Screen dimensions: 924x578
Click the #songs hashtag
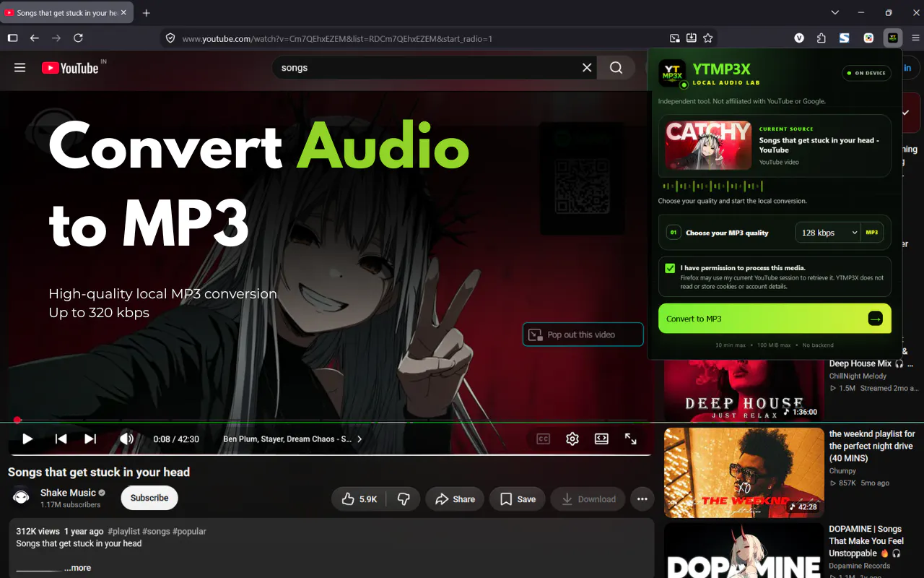157,531
